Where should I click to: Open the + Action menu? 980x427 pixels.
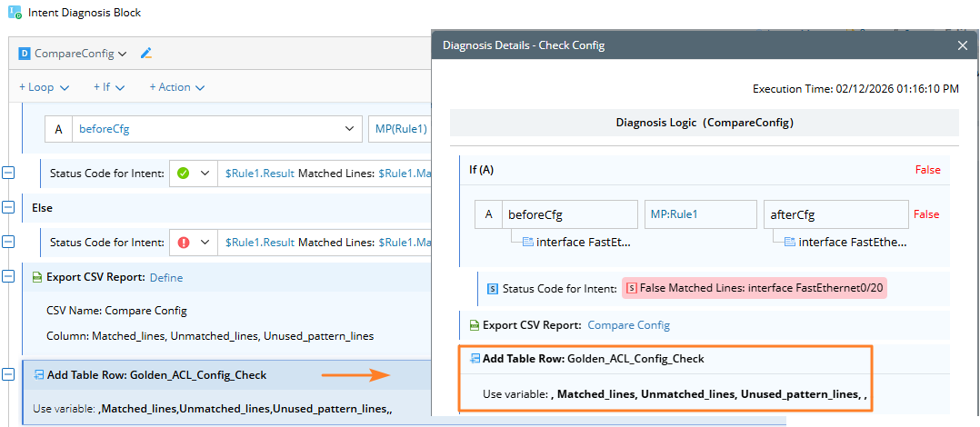click(176, 87)
